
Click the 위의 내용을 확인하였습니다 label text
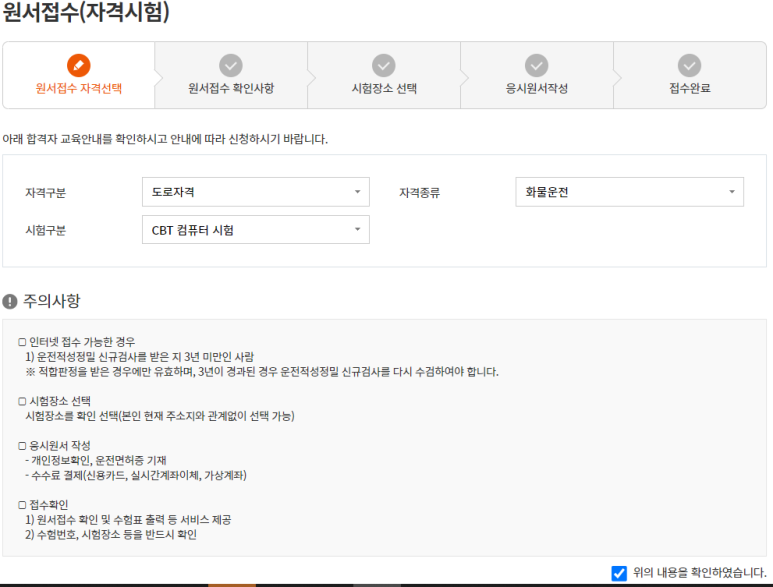(699, 573)
